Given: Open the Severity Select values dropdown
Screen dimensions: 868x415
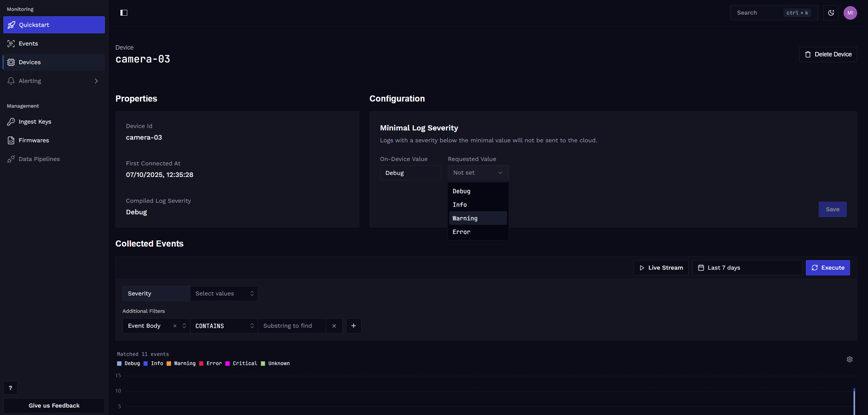Looking at the screenshot, I should tap(224, 293).
